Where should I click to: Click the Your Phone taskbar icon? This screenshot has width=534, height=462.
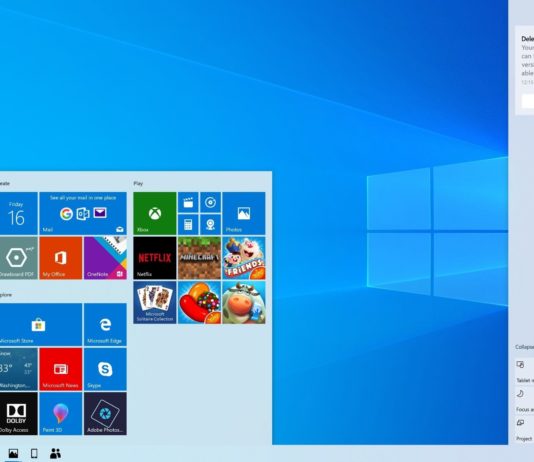[x=34, y=453]
